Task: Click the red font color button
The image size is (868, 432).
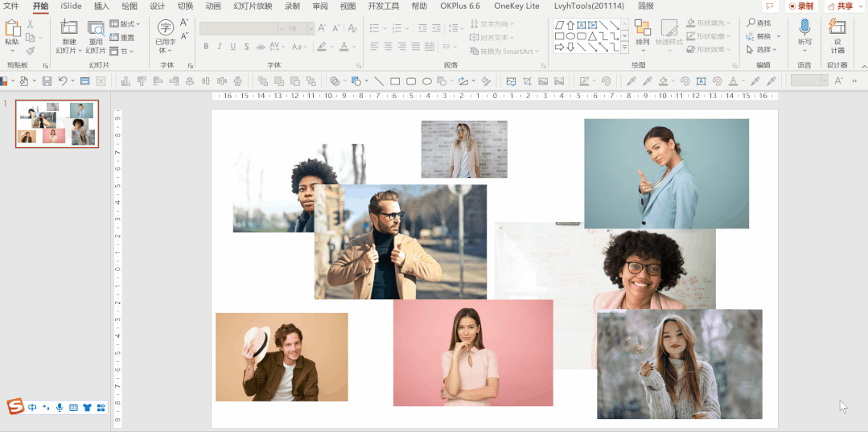Action: point(344,47)
